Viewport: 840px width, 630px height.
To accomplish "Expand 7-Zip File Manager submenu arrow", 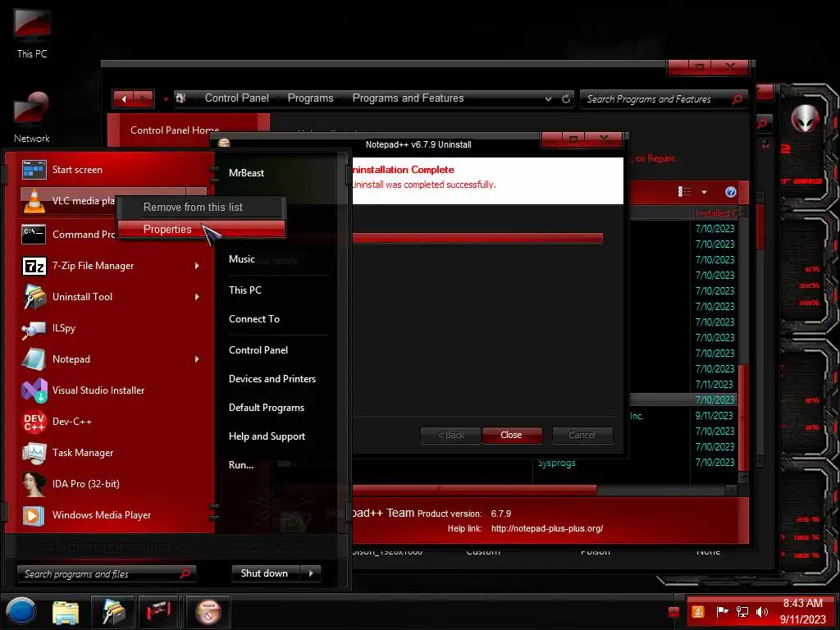I will (197, 266).
